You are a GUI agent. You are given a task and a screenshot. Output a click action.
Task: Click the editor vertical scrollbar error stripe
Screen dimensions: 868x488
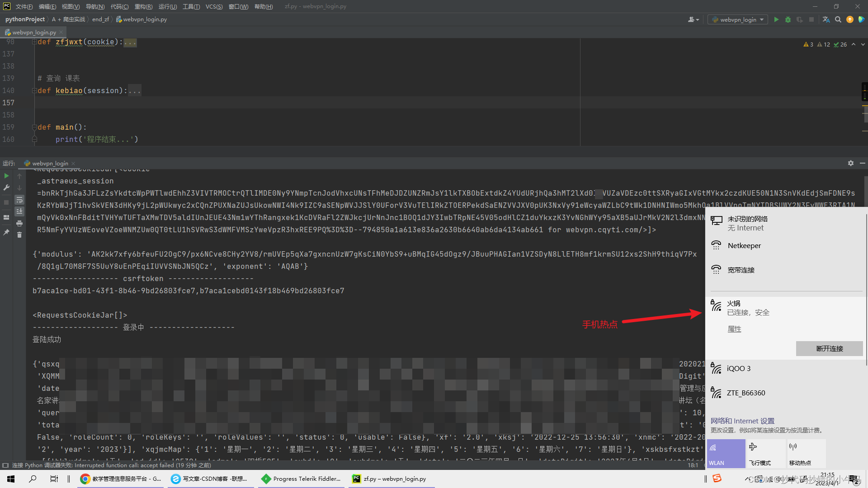click(864, 92)
